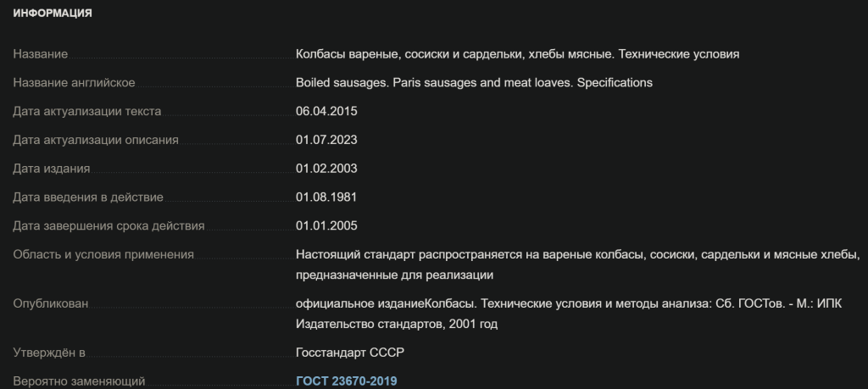Click the publication date 01.02.2003

click(x=326, y=169)
